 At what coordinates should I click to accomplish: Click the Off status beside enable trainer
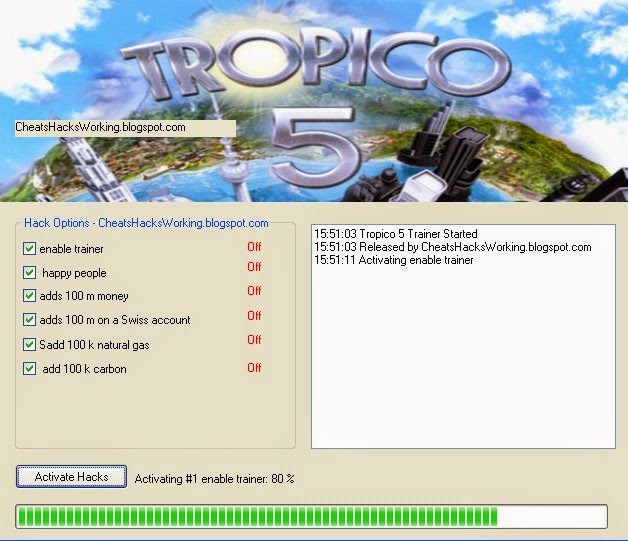tap(254, 247)
